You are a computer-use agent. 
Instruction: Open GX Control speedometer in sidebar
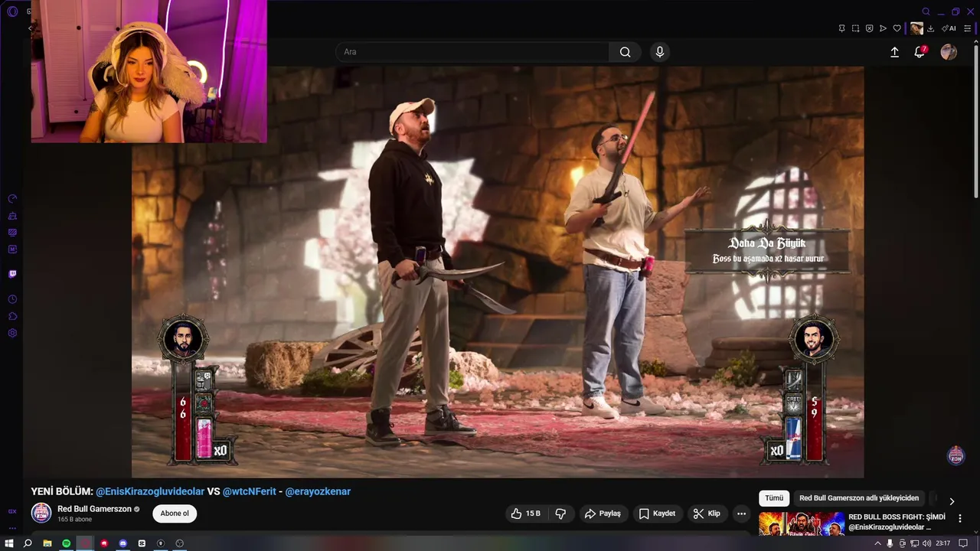(x=12, y=199)
